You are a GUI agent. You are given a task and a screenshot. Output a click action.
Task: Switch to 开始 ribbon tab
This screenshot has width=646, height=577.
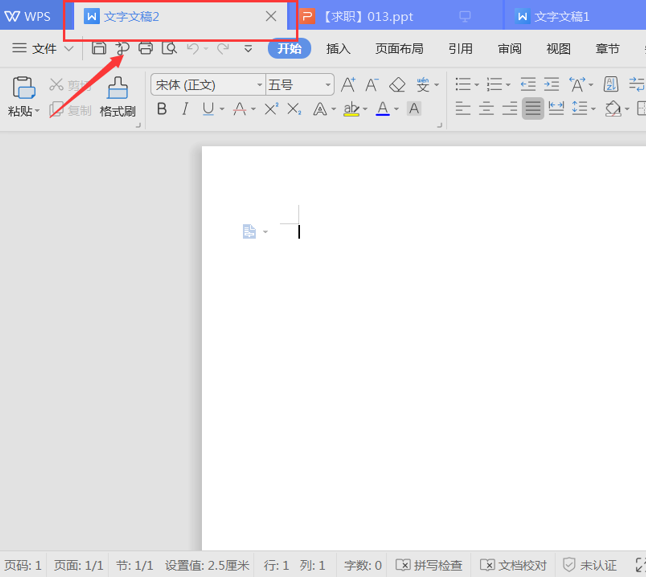point(289,49)
